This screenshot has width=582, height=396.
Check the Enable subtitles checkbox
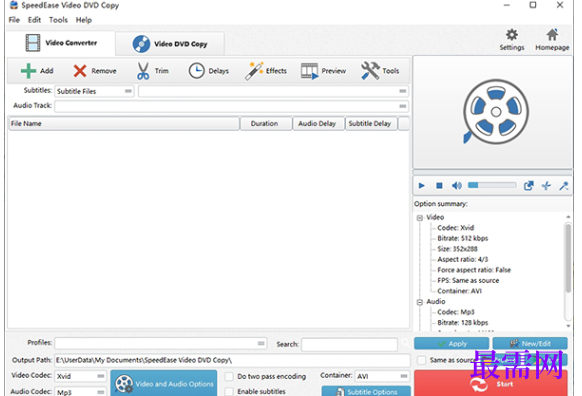click(229, 392)
